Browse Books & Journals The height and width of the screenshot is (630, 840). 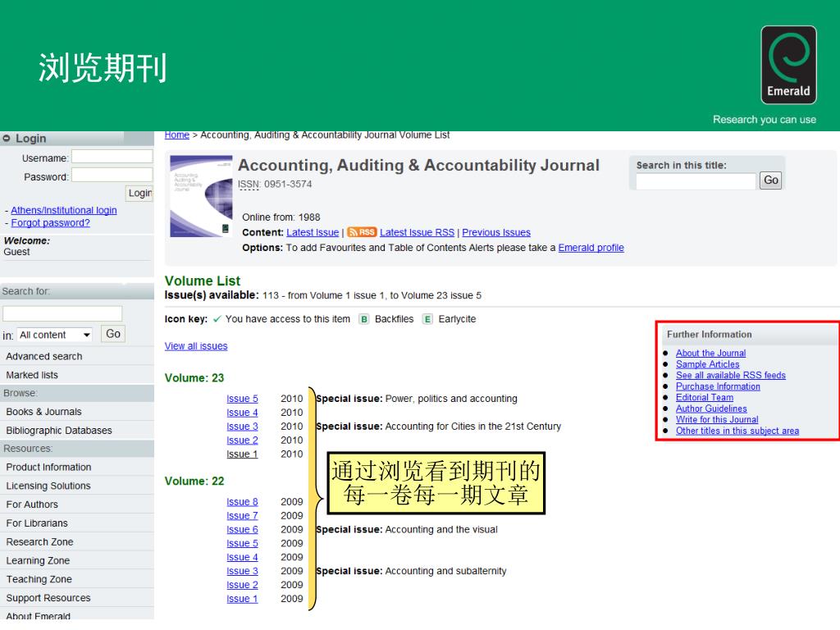(44, 412)
